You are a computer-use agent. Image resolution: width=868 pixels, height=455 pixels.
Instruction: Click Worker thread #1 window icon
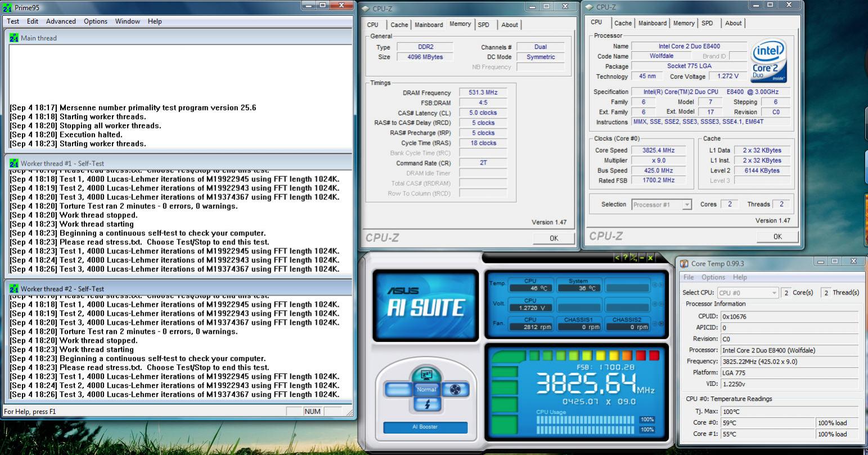point(14,163)
